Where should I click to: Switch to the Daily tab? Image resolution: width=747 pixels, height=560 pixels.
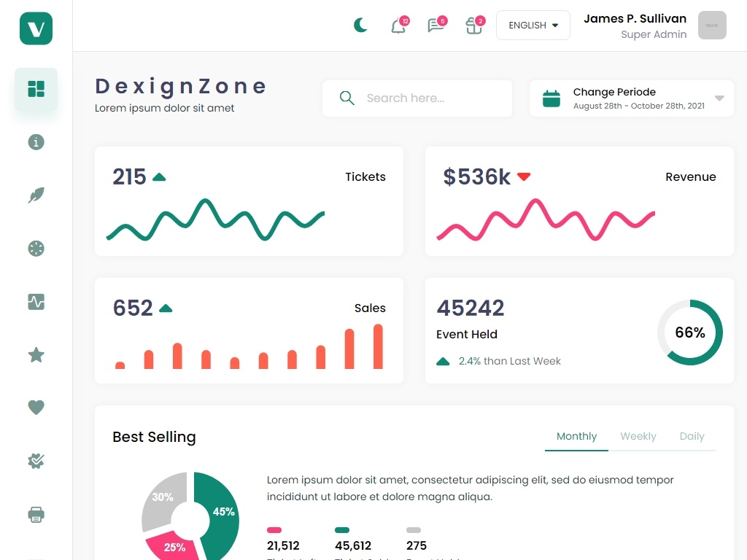692,436
